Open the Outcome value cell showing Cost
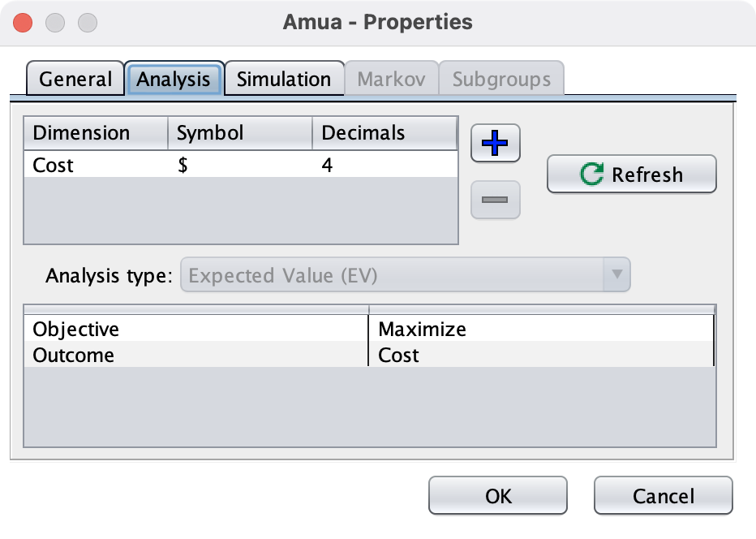This screenshot has width=756, height=539. [x=541, y=355]
